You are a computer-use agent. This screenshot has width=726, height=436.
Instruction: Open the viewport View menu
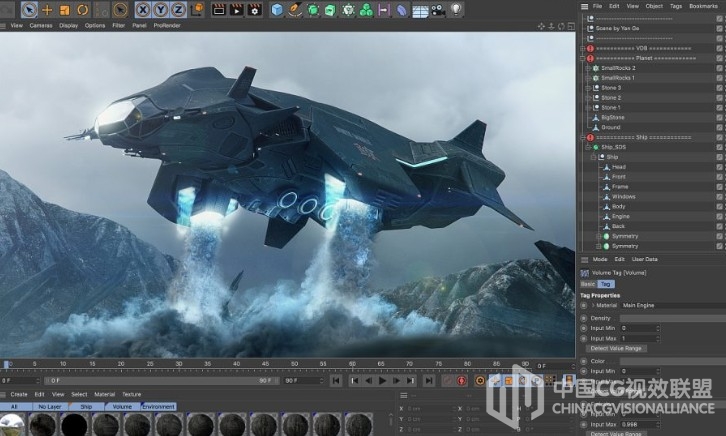tap(17, 25)
